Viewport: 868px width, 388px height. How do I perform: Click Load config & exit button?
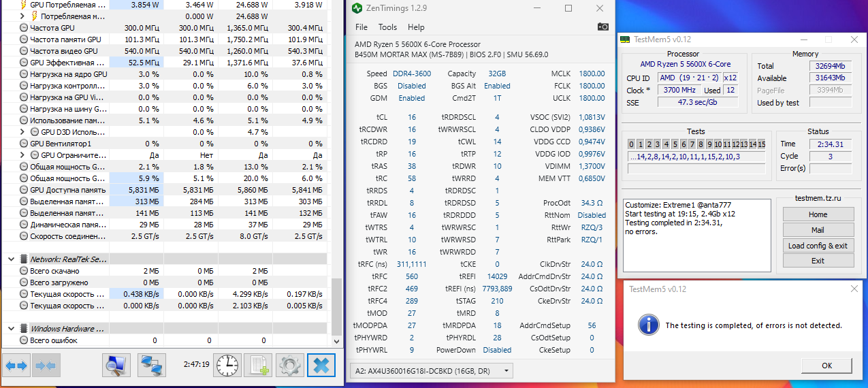[818, 246]
